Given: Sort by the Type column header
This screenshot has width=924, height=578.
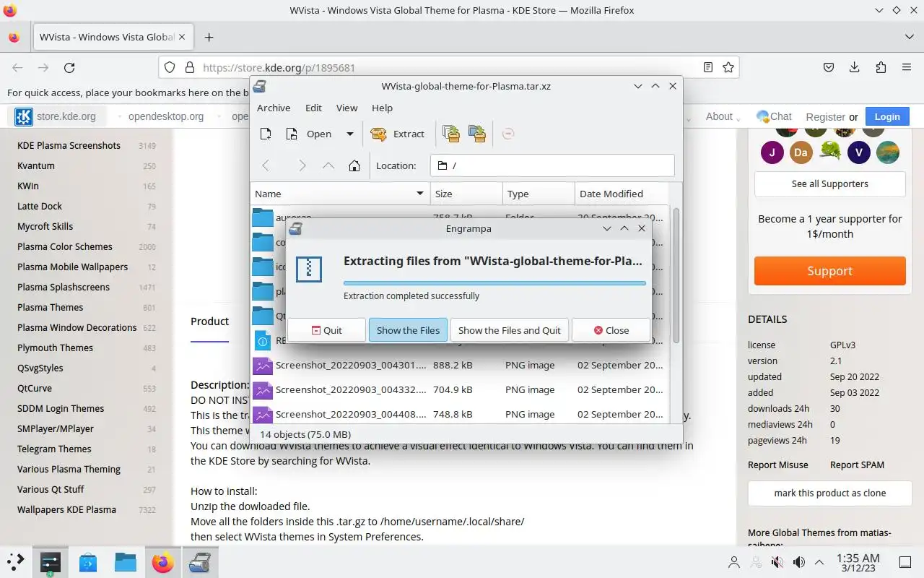Looking at the screenshot, I should point(539,194).
